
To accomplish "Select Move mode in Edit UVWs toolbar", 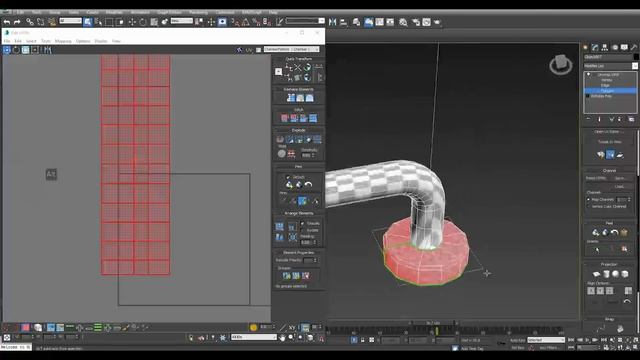I will pos(7,50).
